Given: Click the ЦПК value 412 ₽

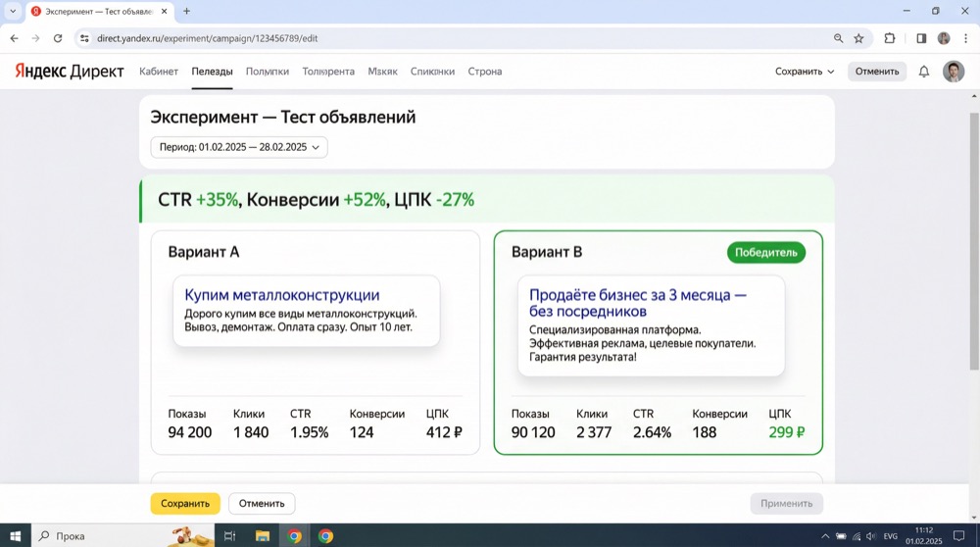Looking at the screenshot, I should point(444,432).
